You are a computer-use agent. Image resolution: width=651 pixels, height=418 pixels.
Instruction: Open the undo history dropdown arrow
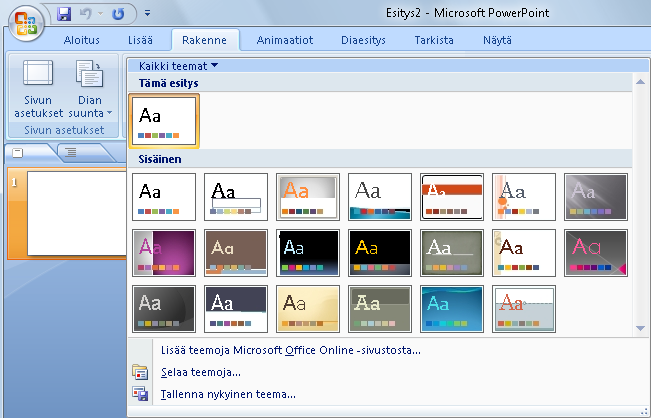pyautogui.click(x=100, y=14)
